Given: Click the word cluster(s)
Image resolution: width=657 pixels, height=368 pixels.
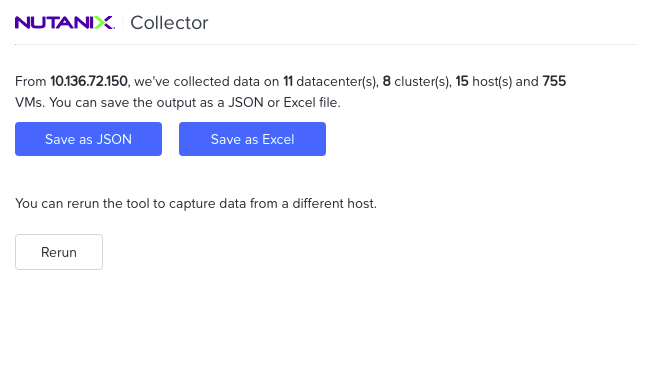Looking at the screenshot, I should [423, 81].
